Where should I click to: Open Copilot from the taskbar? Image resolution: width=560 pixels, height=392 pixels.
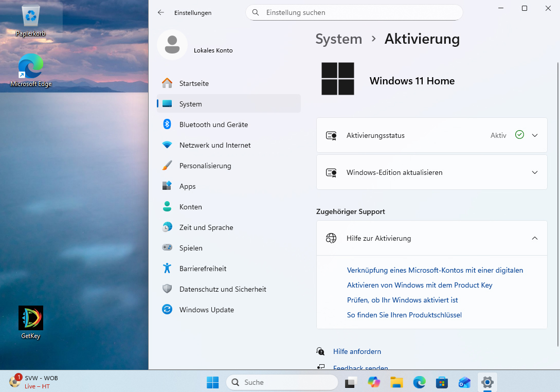(x=374, y=382)
